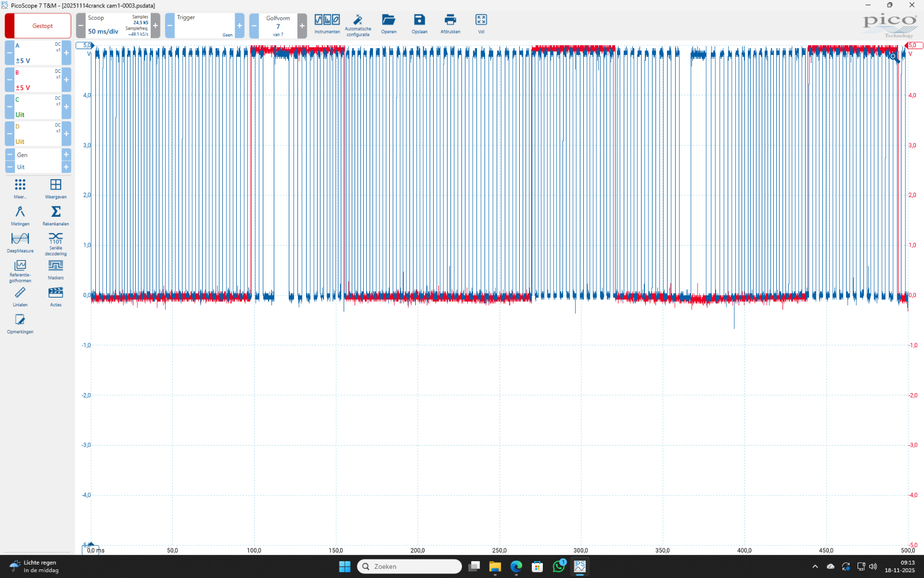924x578 pixels.
Task: Increase channel B voltage range
Action: [66, 80]
